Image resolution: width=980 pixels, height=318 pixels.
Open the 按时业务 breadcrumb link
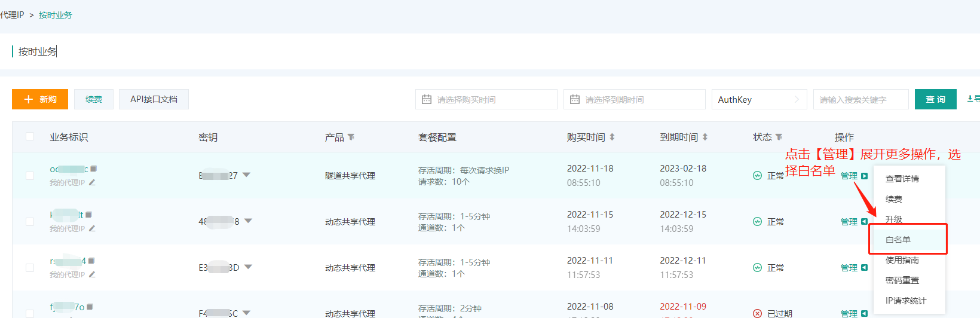[56, 15]
